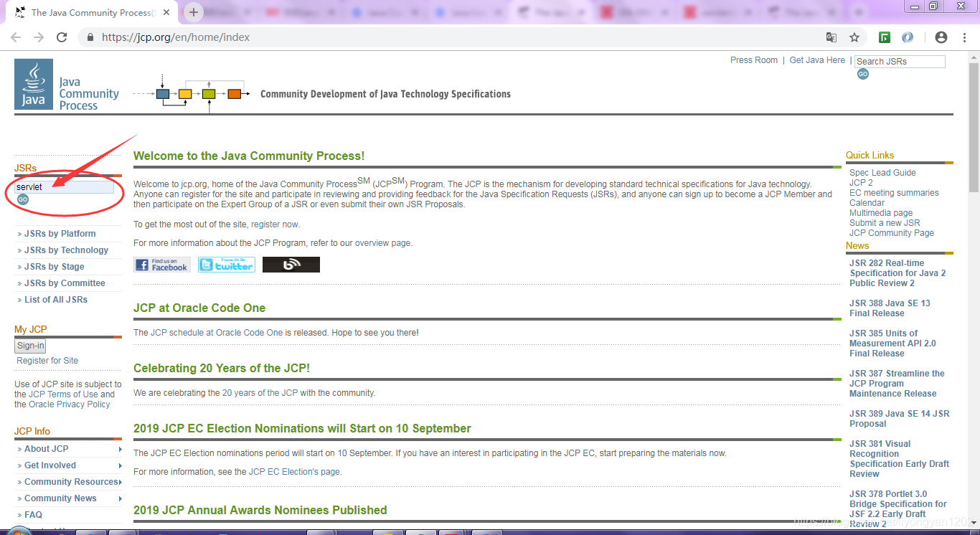Click the Java Community Process logo

point(67,85)
